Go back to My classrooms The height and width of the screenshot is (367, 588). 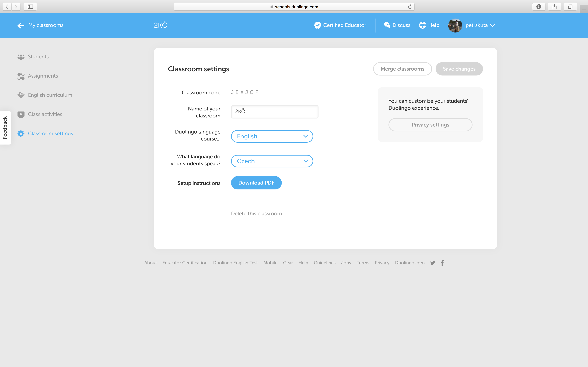click(x=40, y=25)
